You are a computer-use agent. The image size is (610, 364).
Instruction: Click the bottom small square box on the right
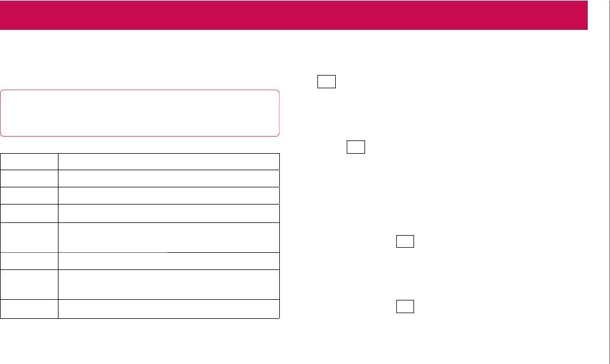coord(405,306)
